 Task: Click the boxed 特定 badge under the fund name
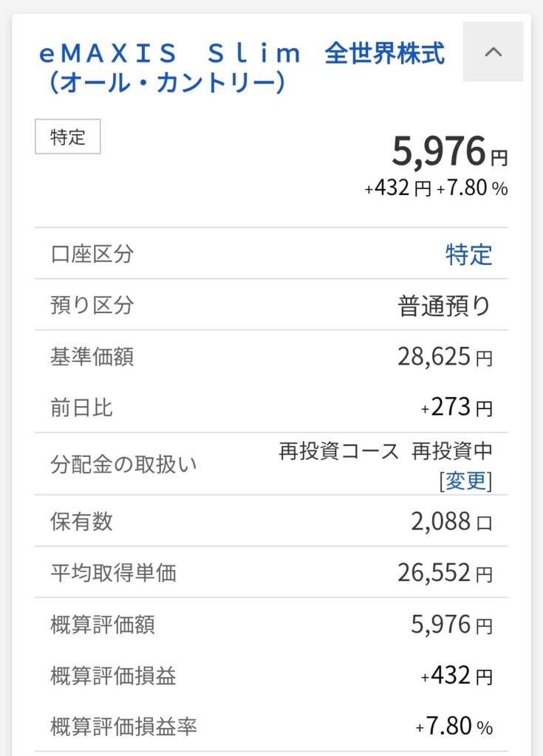click(68, 137)
